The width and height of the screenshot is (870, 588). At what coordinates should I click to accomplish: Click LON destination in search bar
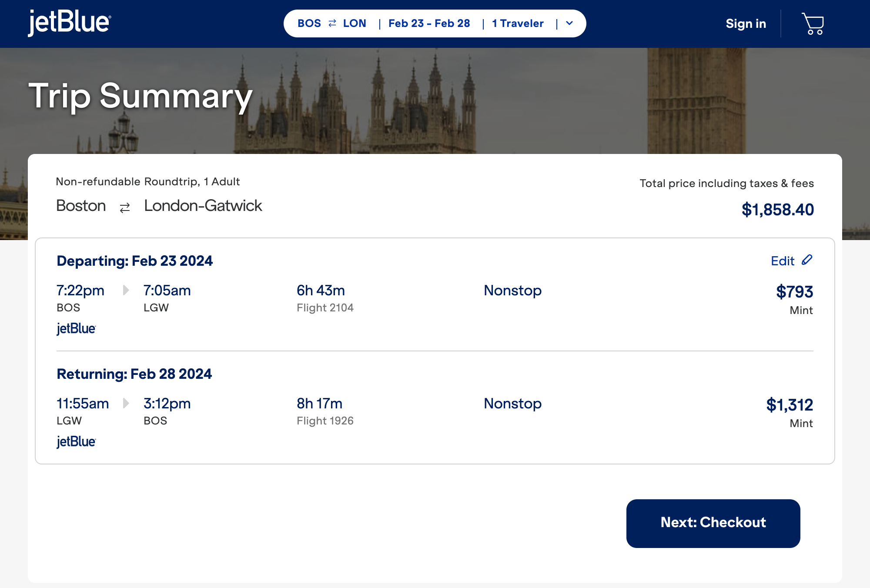(x=355, y=23)
